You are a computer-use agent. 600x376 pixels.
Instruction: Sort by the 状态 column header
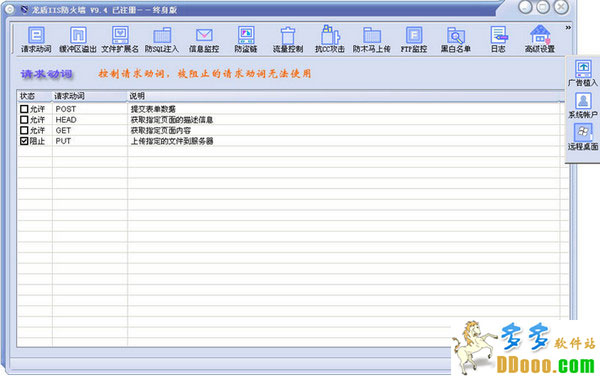[x=34, y=96]
